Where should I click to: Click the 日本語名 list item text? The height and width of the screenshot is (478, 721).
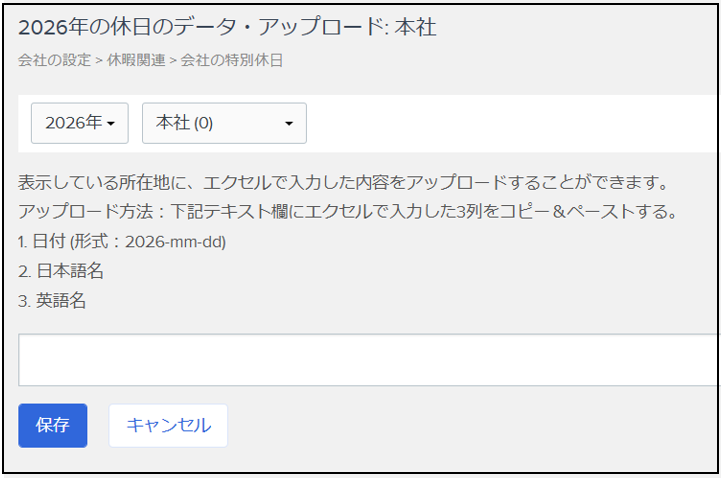coord(70,271)
